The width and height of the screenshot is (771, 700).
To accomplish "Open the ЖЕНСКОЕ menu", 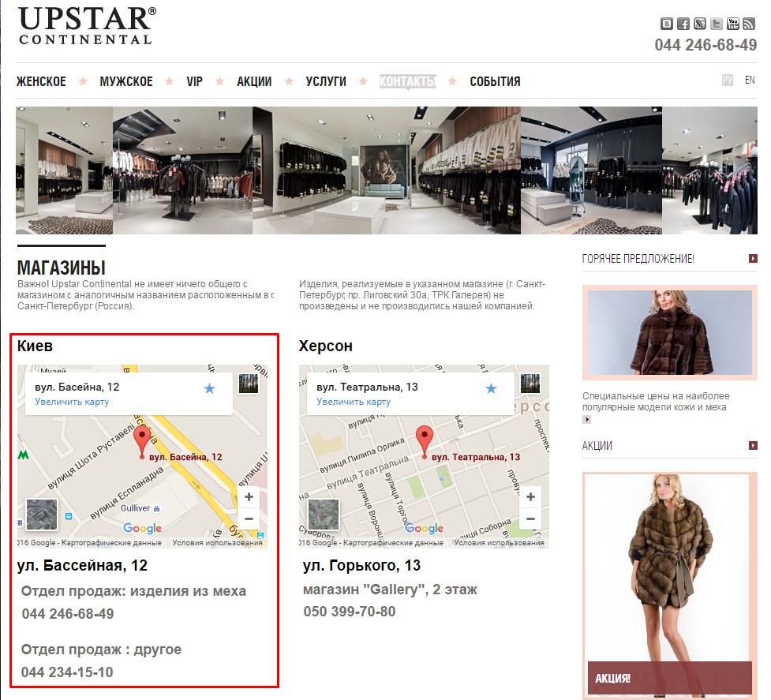I will (x=41, y=81).
